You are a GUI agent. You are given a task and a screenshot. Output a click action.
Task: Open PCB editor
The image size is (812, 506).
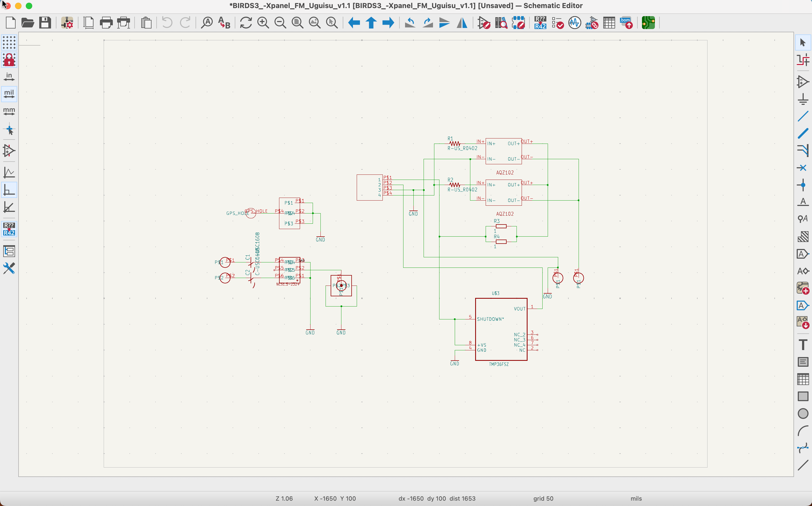click(x=648, y=23)
